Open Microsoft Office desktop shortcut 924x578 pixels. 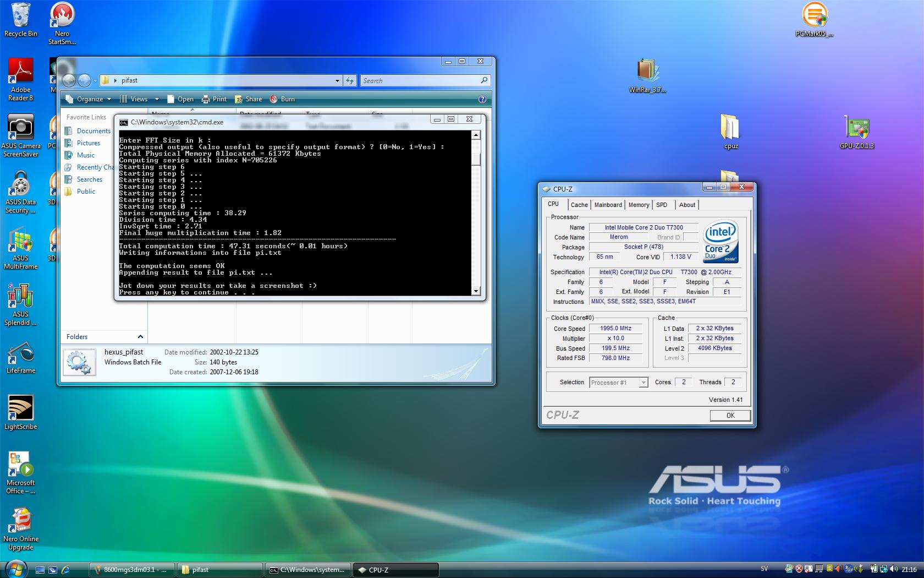pyautogui.click(x=20, y=473)
